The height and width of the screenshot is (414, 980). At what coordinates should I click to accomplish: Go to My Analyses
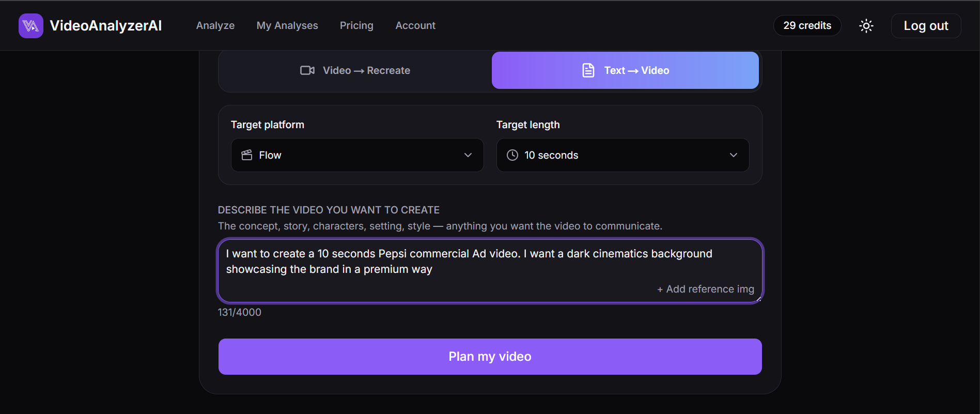[x=287, y=25]
